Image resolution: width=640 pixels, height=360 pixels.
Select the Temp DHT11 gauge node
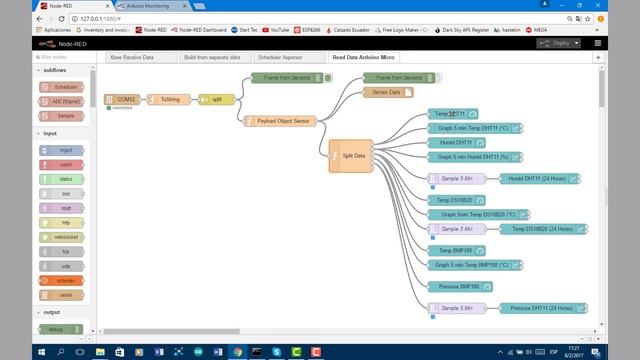[x=453, y=114]
